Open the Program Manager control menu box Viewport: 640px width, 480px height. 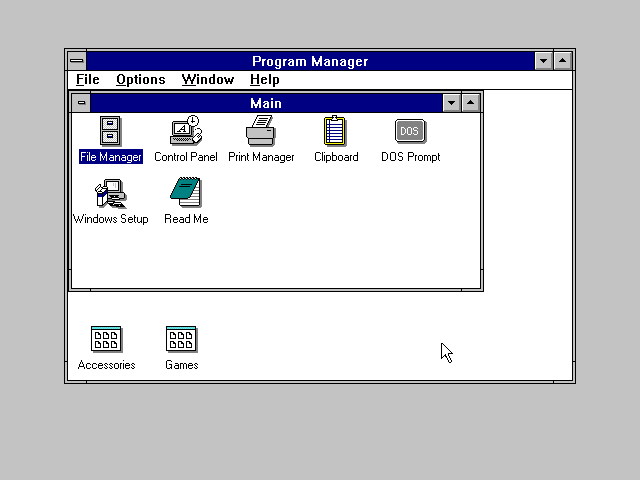(77, 61)
